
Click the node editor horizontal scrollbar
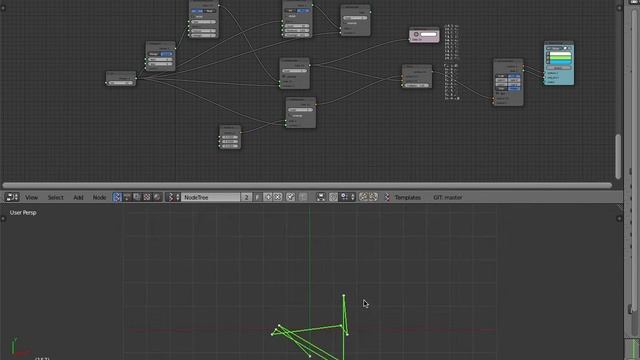(x=307, y=185)
